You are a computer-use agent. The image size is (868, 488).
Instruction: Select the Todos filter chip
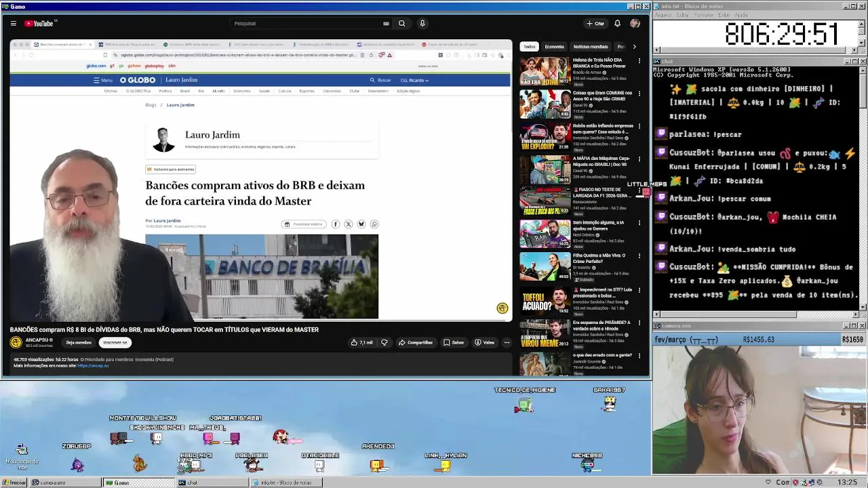pos(529,47)
